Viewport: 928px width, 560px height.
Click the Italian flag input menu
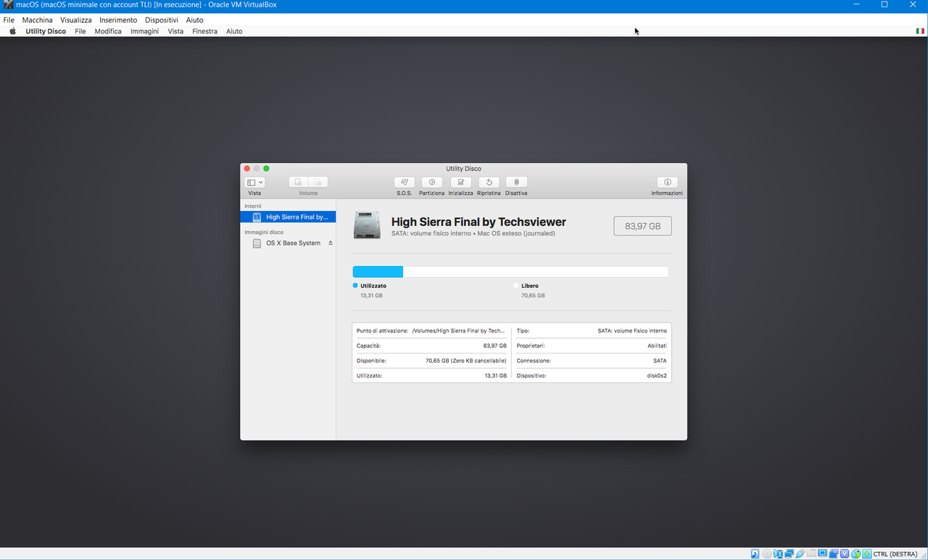coord(921,31)
